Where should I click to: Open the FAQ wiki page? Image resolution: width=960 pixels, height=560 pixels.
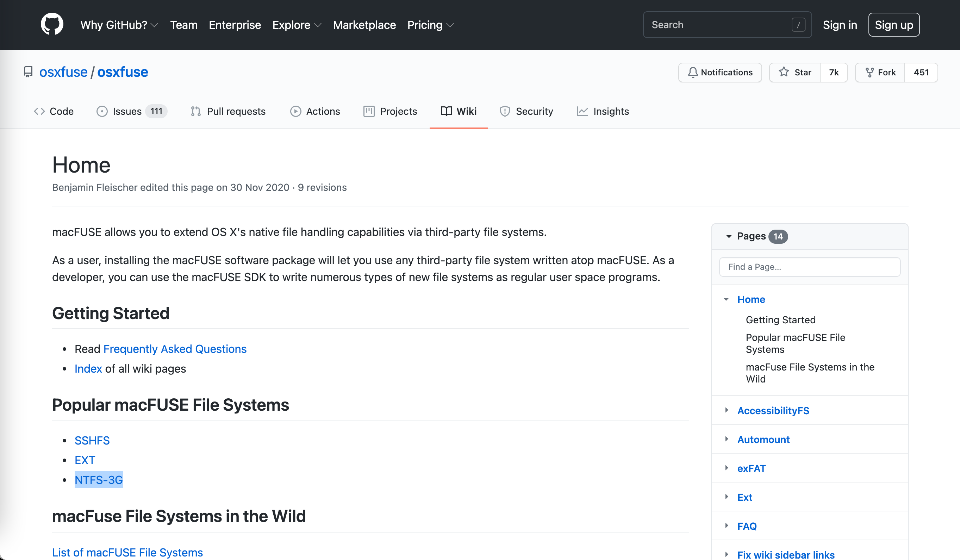(747, 527)
